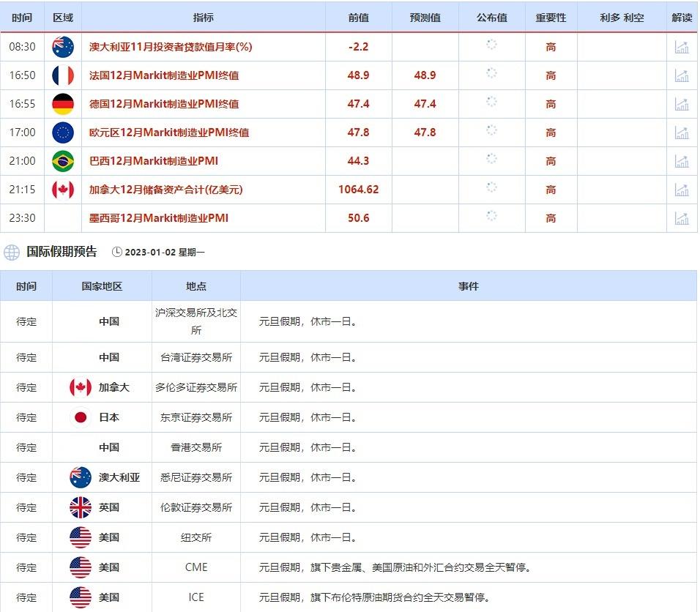Image resolution: width=700 pixels, height=612 pixels.
Task: Click chart icon for France Markit PMI row
Action: pos(682,75)
